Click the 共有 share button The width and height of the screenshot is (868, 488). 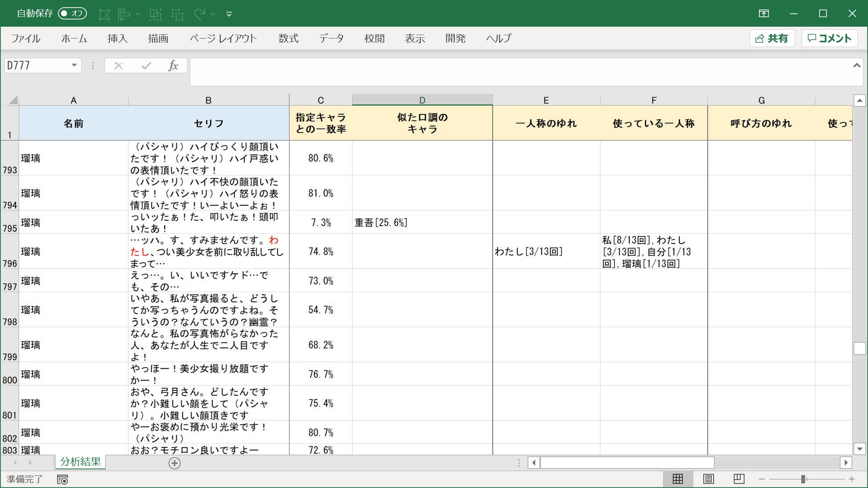(772, 38)
